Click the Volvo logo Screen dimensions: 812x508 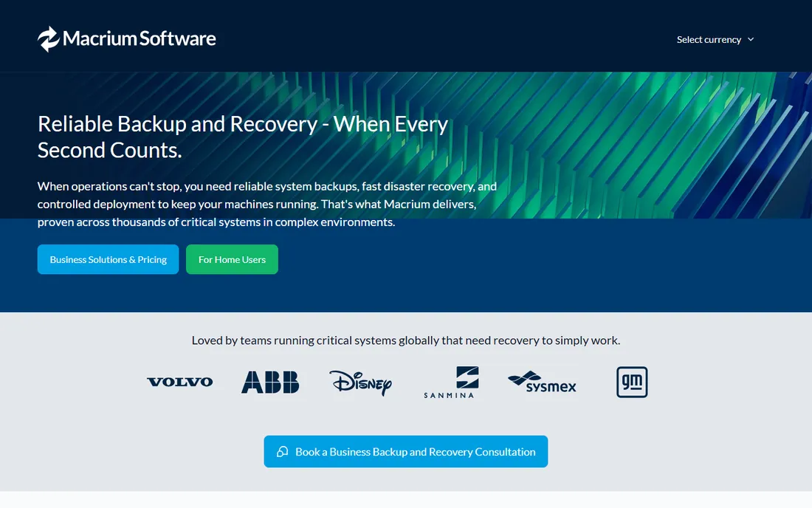[x=179, y=382]
